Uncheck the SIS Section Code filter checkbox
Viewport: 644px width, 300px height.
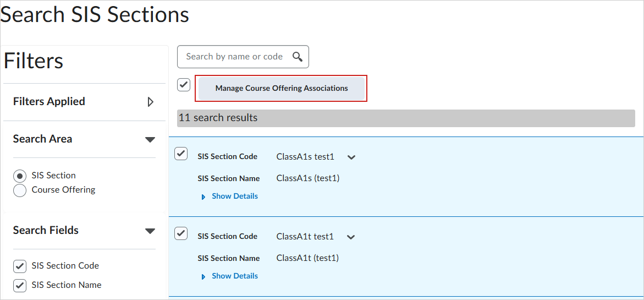click(x=20, y=266)
